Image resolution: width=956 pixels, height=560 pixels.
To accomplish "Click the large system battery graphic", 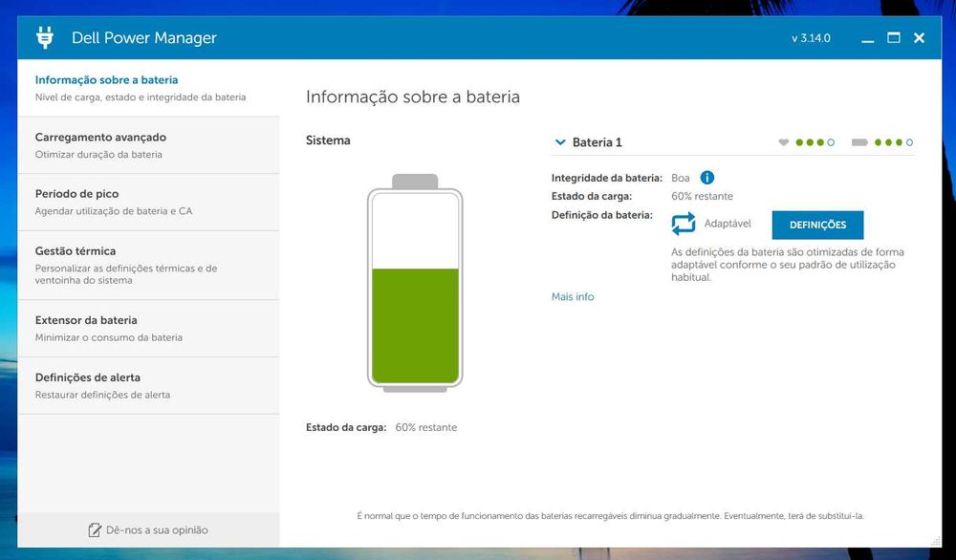I will pyautogui.click(x=415, y=284).
